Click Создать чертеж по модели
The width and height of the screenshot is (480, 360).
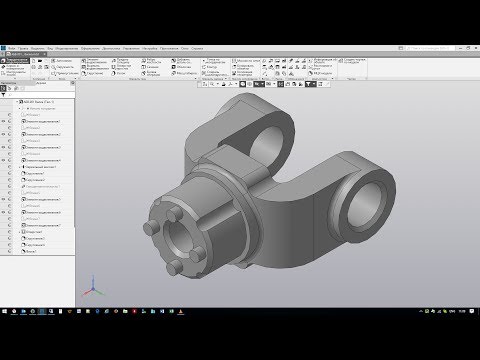352,61
